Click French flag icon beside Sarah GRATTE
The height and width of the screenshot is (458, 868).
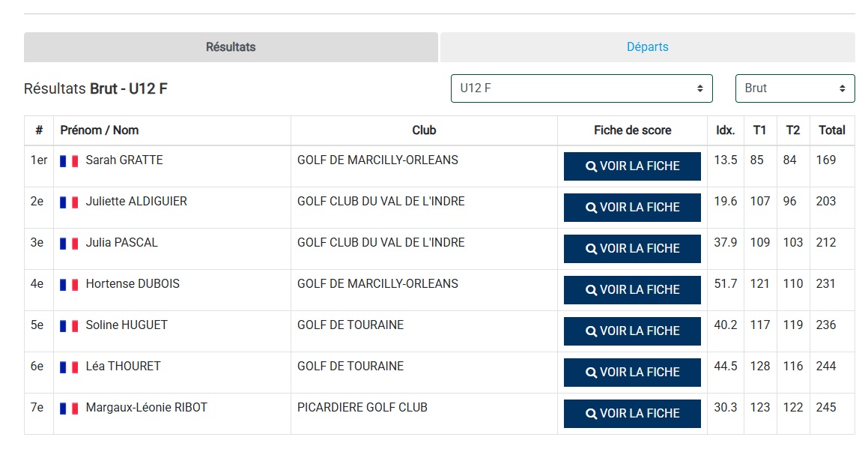pos(69,161)
